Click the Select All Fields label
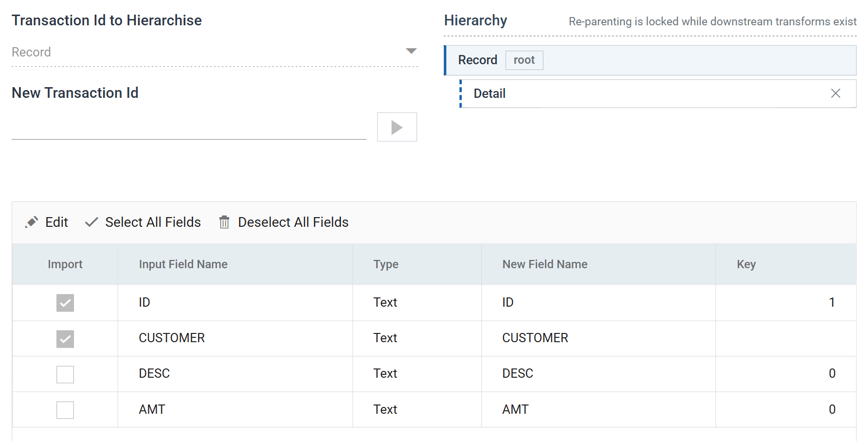 (x=153, y=222)
